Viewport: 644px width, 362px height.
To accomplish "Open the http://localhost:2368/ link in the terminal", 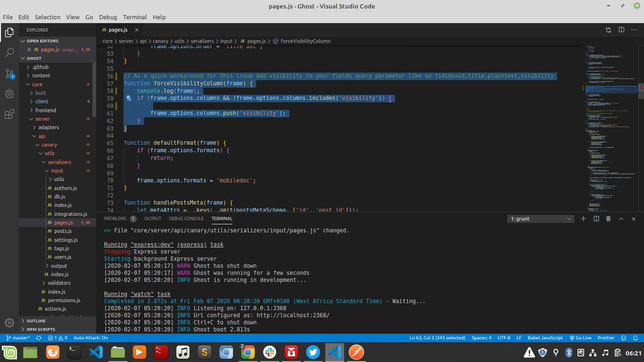I will 294,315.
